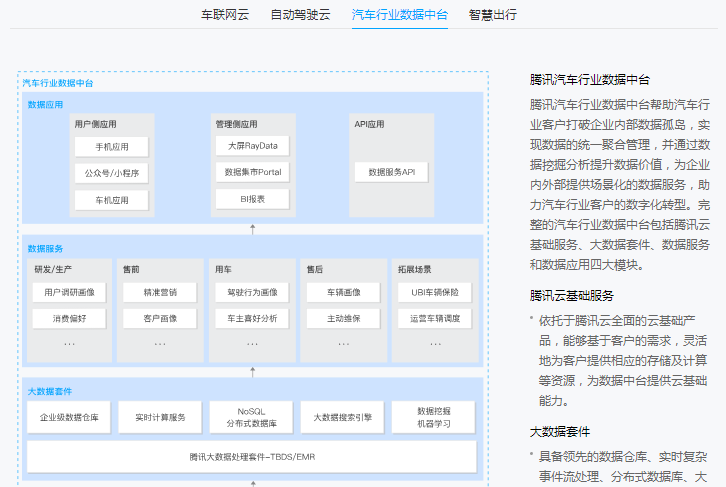Click the 数据服务API box

391,172
